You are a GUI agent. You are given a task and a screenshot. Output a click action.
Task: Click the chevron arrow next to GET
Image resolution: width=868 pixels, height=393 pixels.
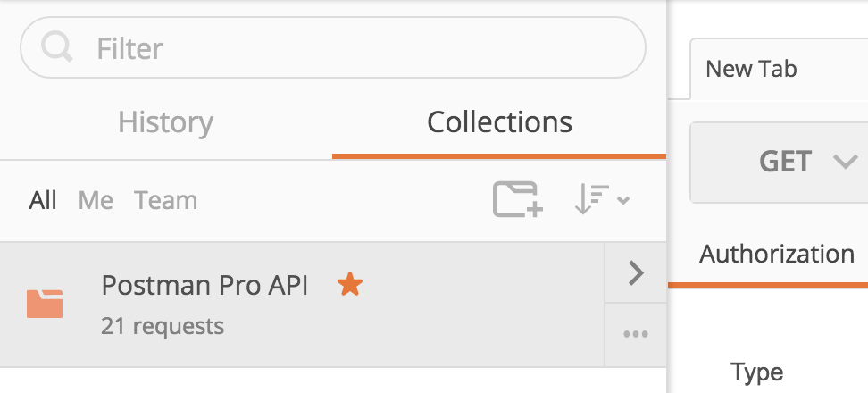[846, 162]
